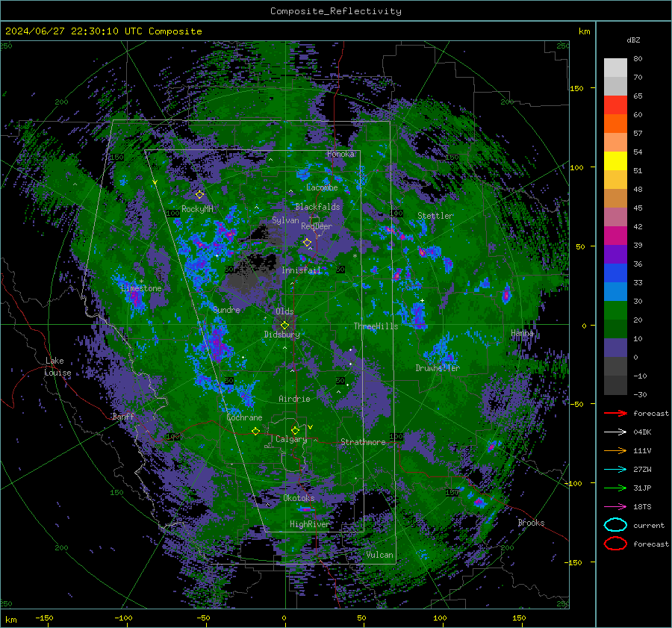Click the HighRiver town label
This screenshot has width=672, height=628.
[x=310, y=524]
